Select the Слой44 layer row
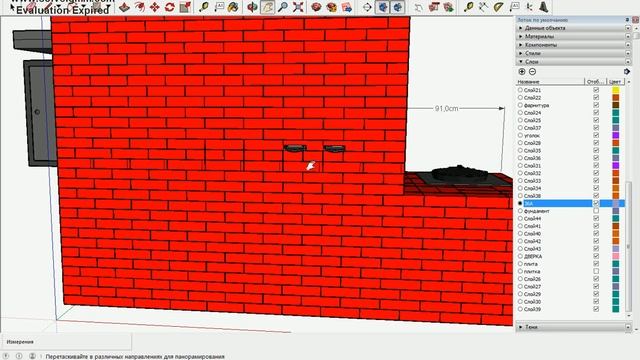The width and height of the screenshot is (640, 360). [571, 218]
